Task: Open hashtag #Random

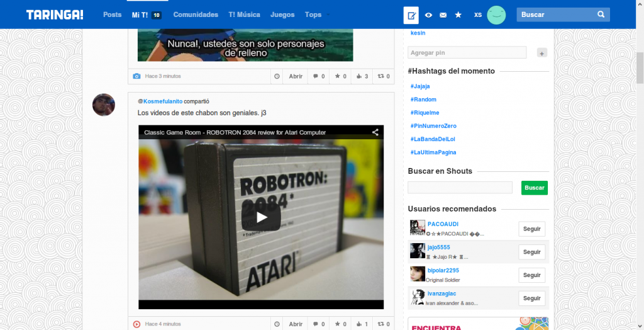Action: point(423,100)
